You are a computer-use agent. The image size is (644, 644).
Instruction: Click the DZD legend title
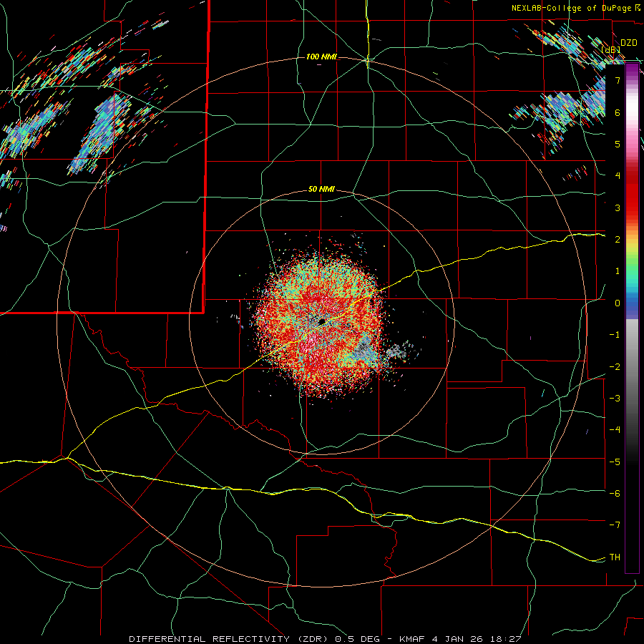coord(628,43)
